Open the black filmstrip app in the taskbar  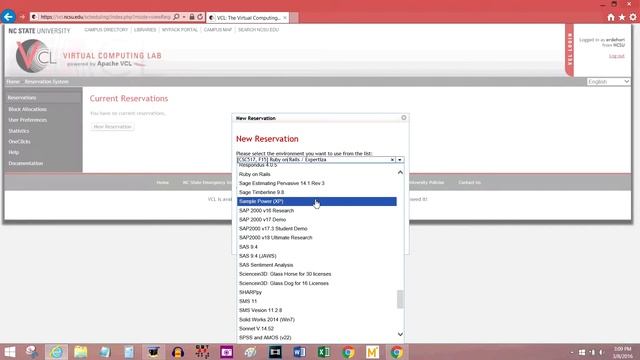pos(275,352)
